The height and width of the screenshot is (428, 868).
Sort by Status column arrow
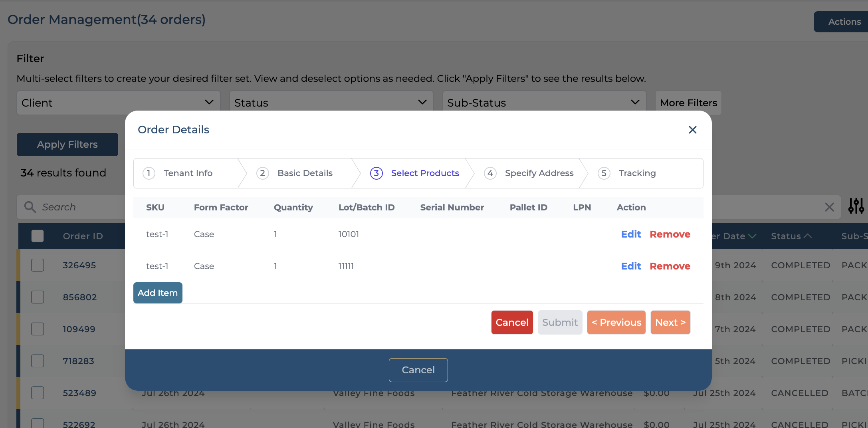807,236
